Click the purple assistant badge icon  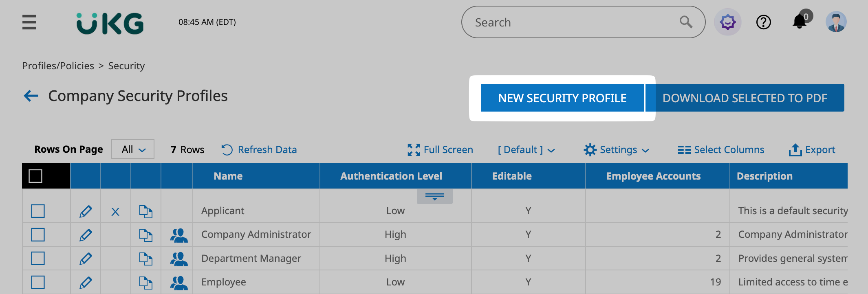tap(727, 22)
